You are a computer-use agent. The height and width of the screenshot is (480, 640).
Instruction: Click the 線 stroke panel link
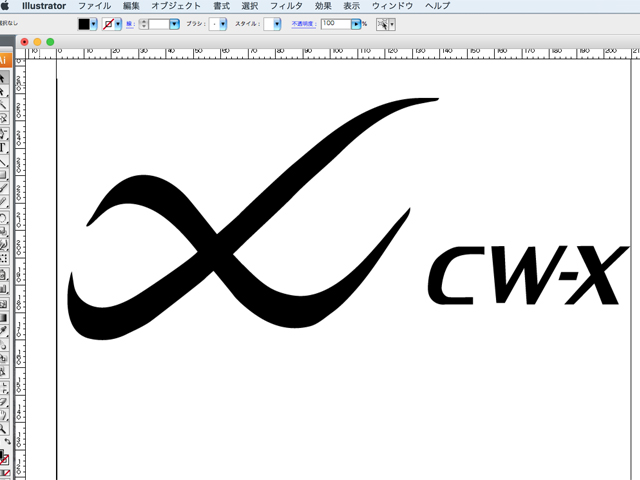[130, 23]
